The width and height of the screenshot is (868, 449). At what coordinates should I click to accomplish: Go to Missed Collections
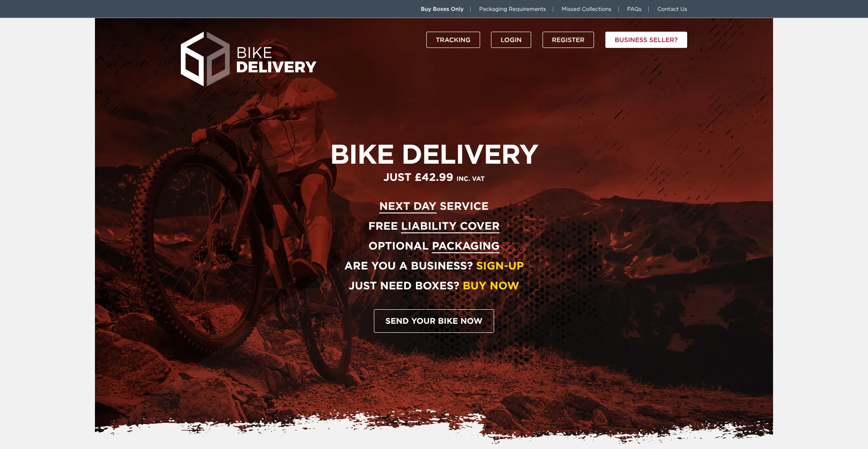(586, 9)
